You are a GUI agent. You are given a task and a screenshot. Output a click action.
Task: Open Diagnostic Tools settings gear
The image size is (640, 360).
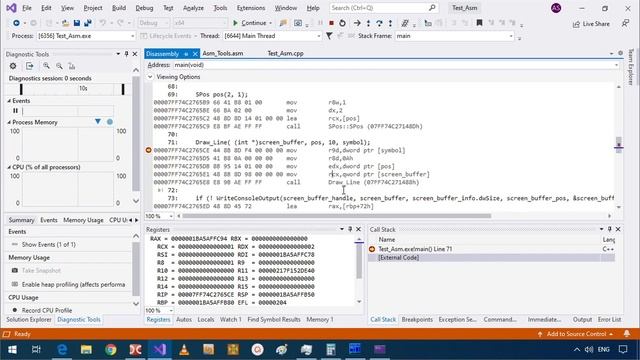pos(13,66)
